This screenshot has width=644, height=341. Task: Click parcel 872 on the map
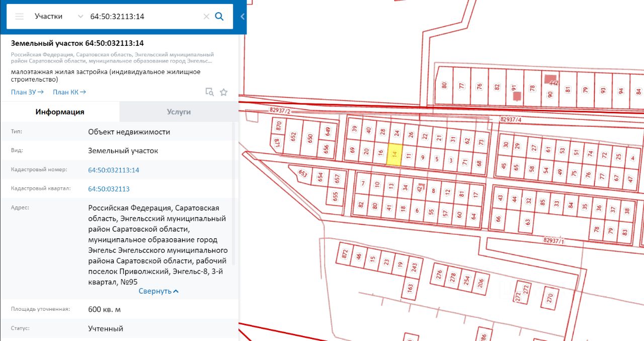(x=345, y=253)
